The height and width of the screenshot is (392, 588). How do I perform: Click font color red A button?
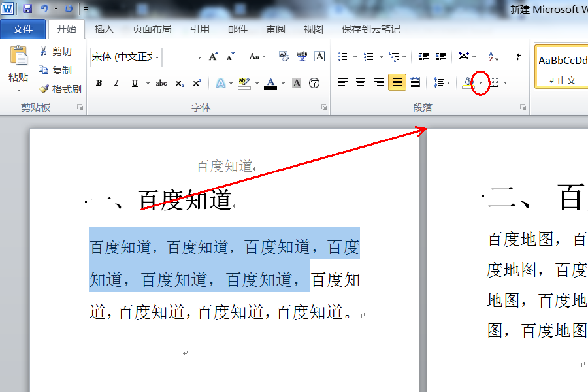[x=270, y=83]
